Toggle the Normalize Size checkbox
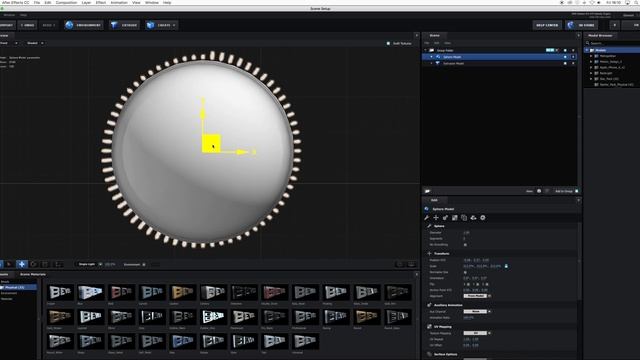 (465, 272)
